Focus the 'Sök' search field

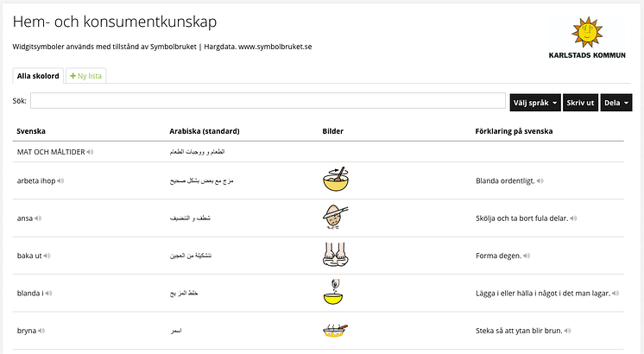point(268,101)
